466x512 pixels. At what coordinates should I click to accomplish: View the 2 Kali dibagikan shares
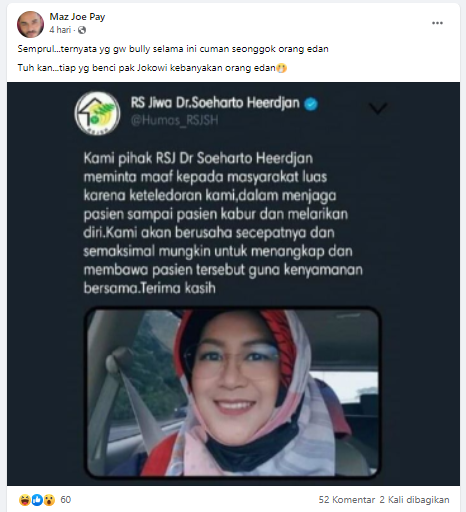(x=414, y=500)
